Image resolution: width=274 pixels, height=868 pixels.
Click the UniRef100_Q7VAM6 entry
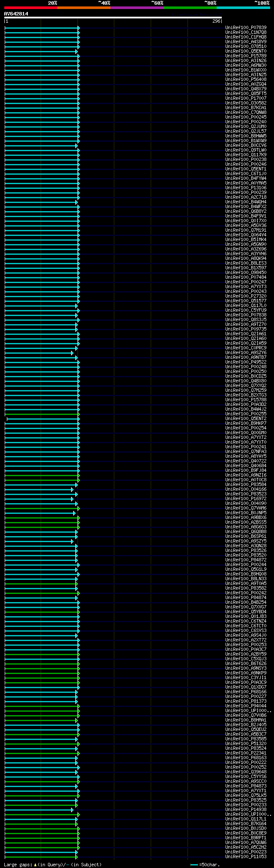(x=246, y=508)
